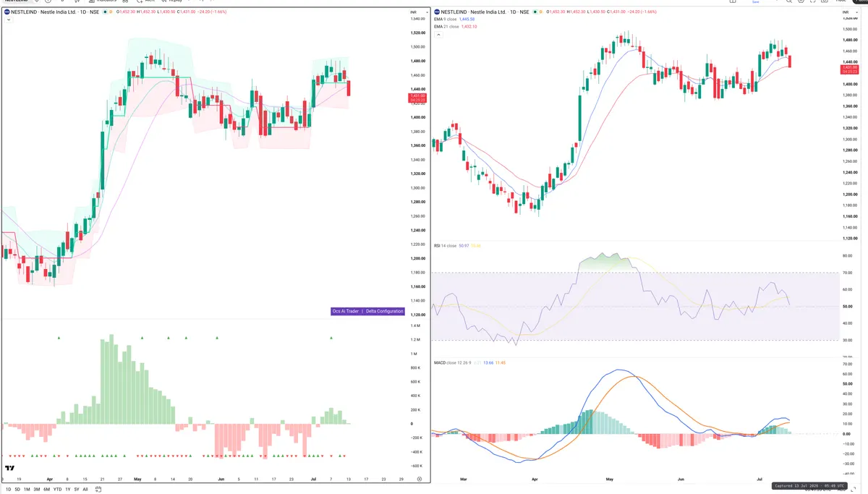This screenshot has height=494, width=868.
Task: Select the 1D time range button
Action: click(x=8, y=489)
